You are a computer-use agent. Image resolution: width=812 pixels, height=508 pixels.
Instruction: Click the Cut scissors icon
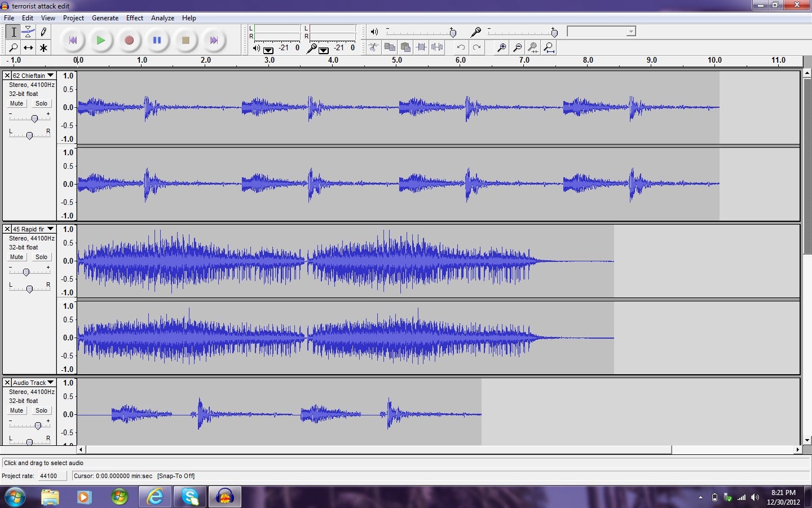coord(373,47)
